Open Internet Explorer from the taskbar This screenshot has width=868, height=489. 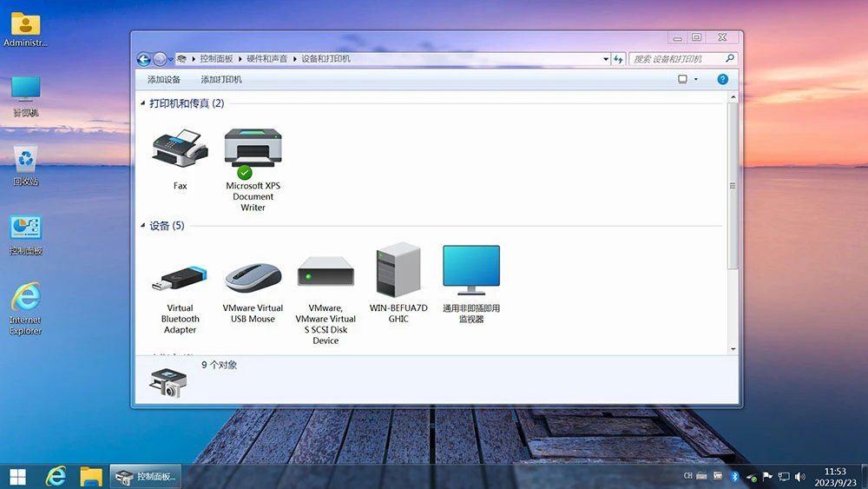(56, 476)
